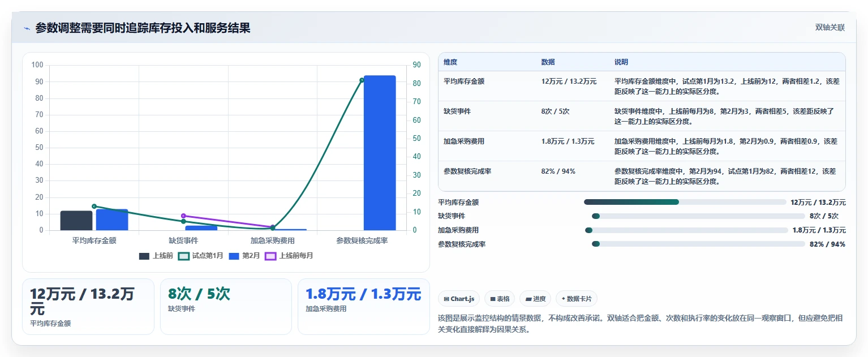Toggle the 第2月 legend item
Viewport: 868px width, 357px height.
pyautogui.click(x=244, y=256)
